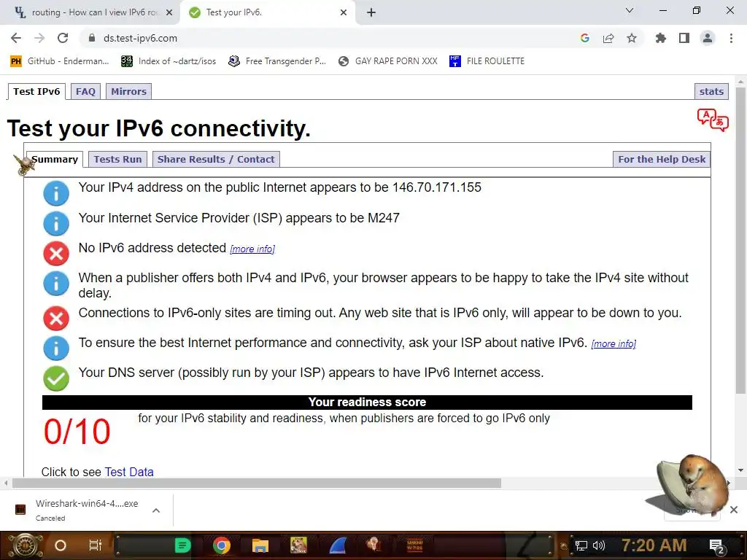747x560 pixels.
Task: Click the horizontal scrollbar of the page
Action: (x=256, y=483)
